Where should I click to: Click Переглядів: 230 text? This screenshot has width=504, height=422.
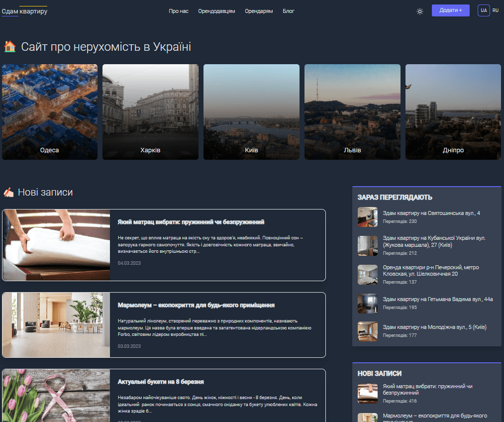coord(400,221)
